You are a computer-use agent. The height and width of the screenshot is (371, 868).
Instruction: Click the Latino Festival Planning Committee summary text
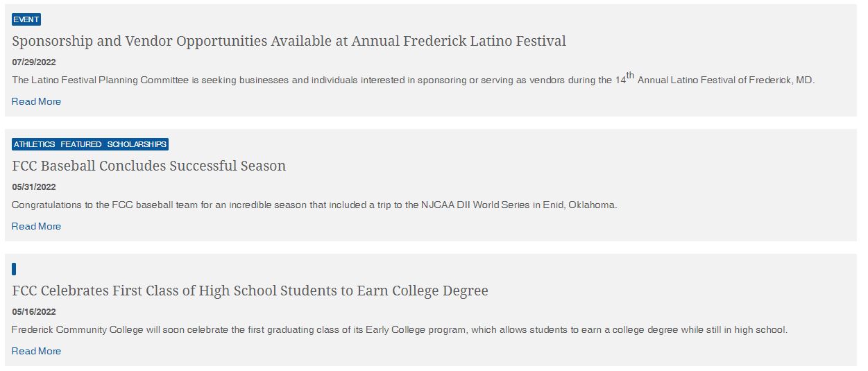click(x=413, y=79)
